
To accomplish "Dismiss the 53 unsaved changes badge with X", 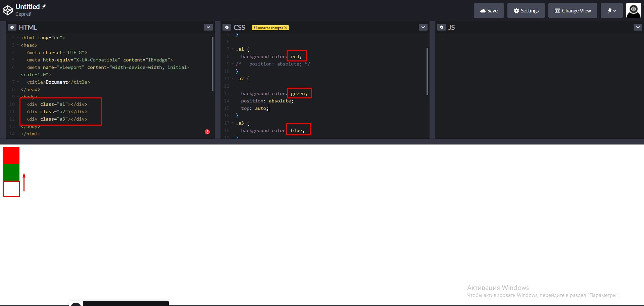I will coord(286,28).
